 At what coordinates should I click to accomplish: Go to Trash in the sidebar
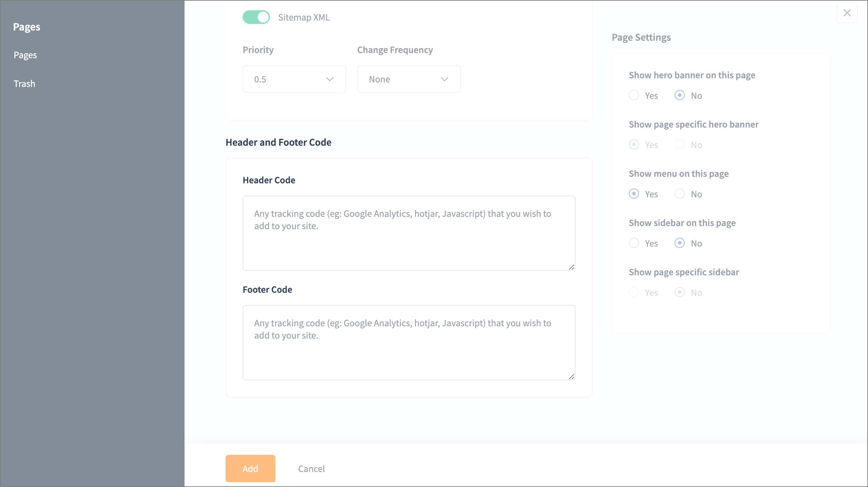point(24,84)
